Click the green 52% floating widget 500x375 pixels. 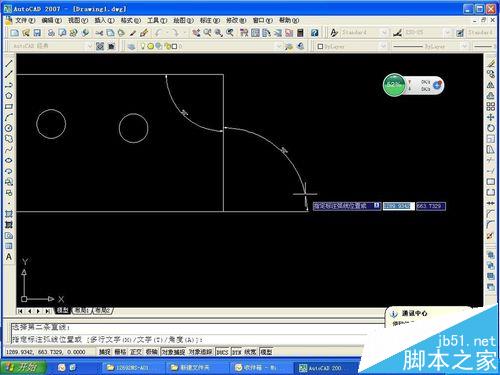click(395, 85)
